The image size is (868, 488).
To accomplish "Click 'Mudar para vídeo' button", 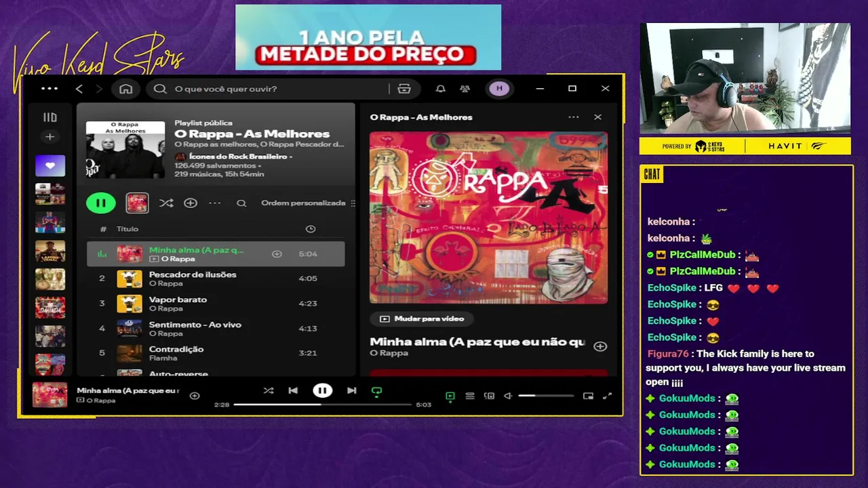I will pos(421,319).
